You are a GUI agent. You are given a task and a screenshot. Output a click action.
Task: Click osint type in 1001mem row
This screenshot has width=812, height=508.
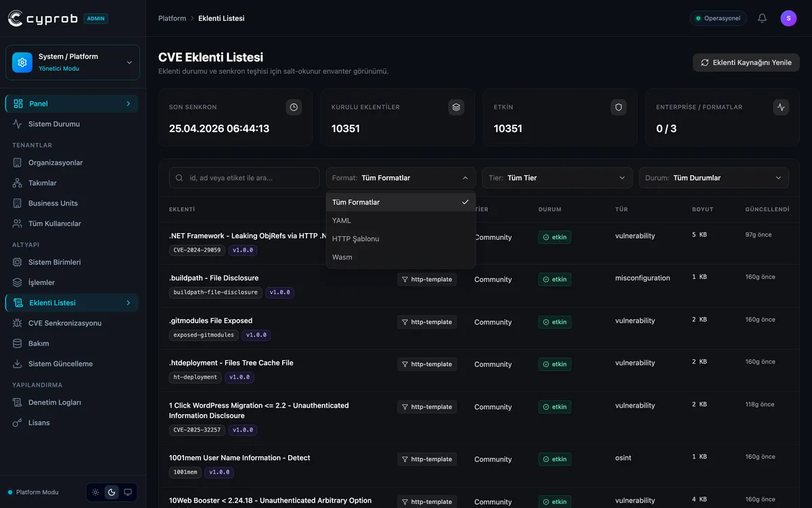pyautogui.click(x=623, y=458)
